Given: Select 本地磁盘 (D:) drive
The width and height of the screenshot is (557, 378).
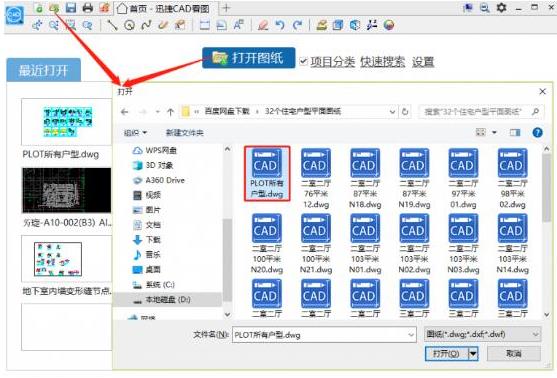Looking at the screenshot, I should (168, 299).
